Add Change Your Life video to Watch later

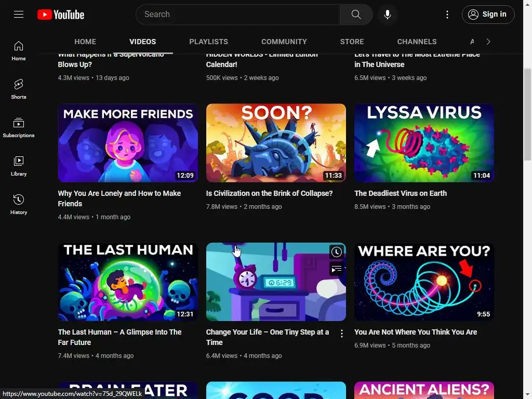[x=336, y=252]
